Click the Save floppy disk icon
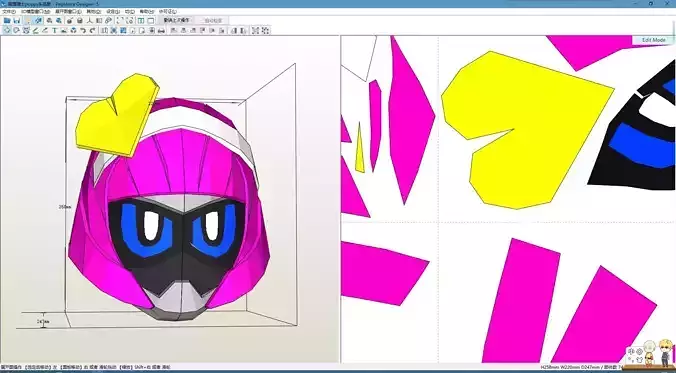 click(x=16, y=21)
